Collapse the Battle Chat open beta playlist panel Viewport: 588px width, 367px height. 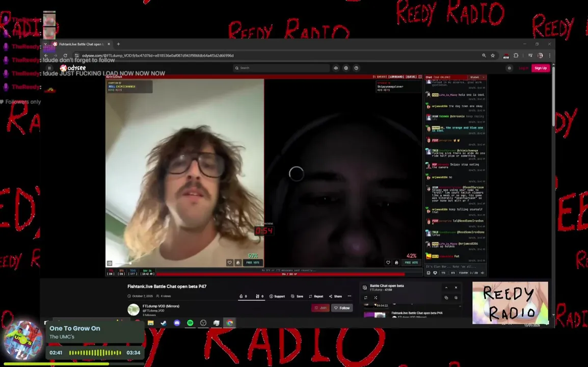coord(446,288)
